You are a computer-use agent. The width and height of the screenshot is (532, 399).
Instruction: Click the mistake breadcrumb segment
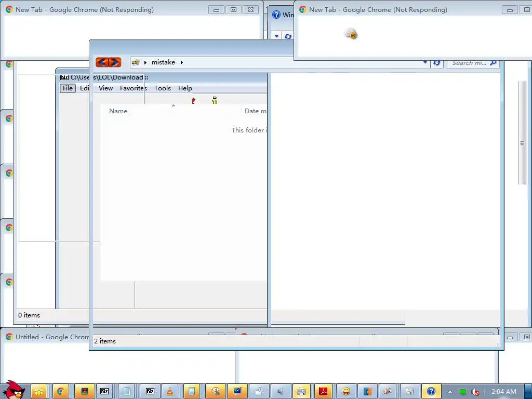[x=163, y=62]
